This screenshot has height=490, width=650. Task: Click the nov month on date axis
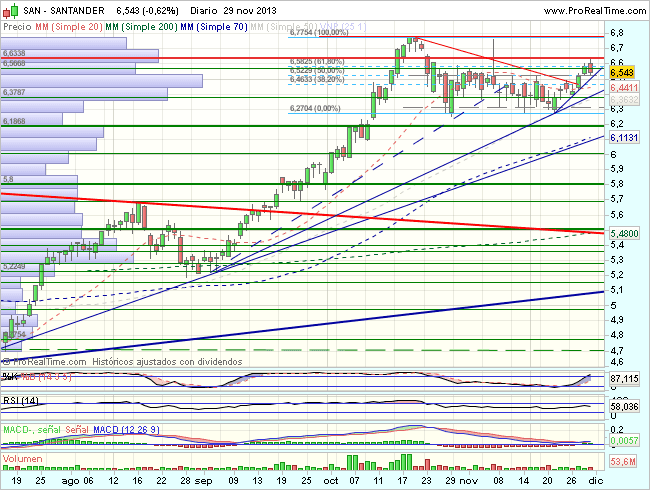[x=469, y=481]
